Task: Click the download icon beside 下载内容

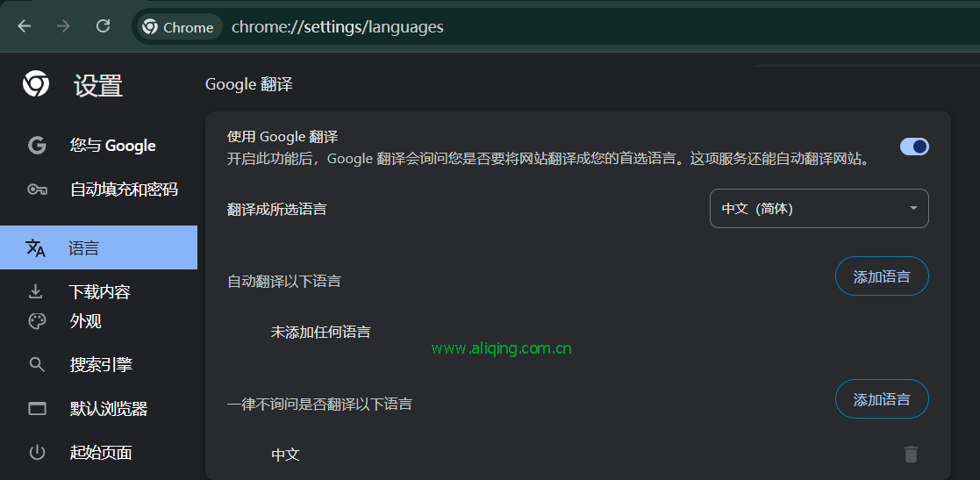Action: (36, 291)
